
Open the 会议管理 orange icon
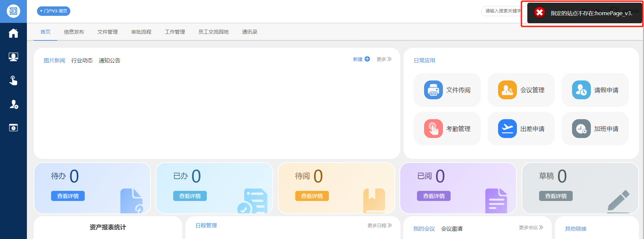pos(507,90)
